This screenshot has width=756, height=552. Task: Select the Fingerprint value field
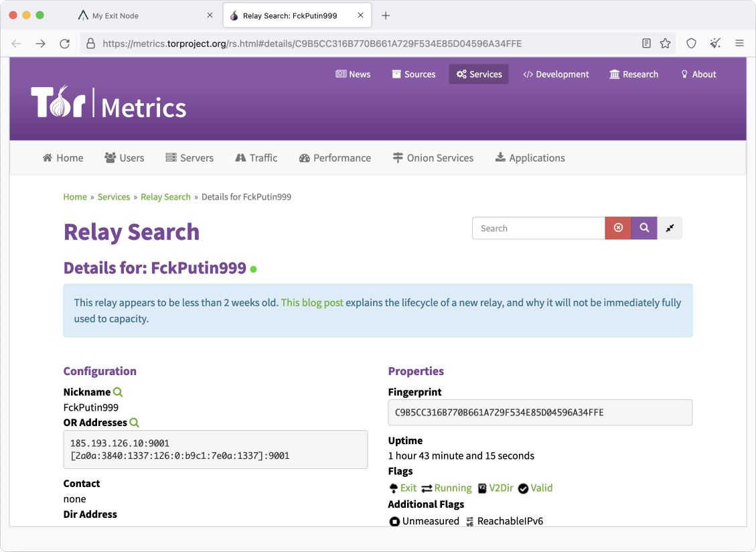pyautogui.click(x=540, y=413)
